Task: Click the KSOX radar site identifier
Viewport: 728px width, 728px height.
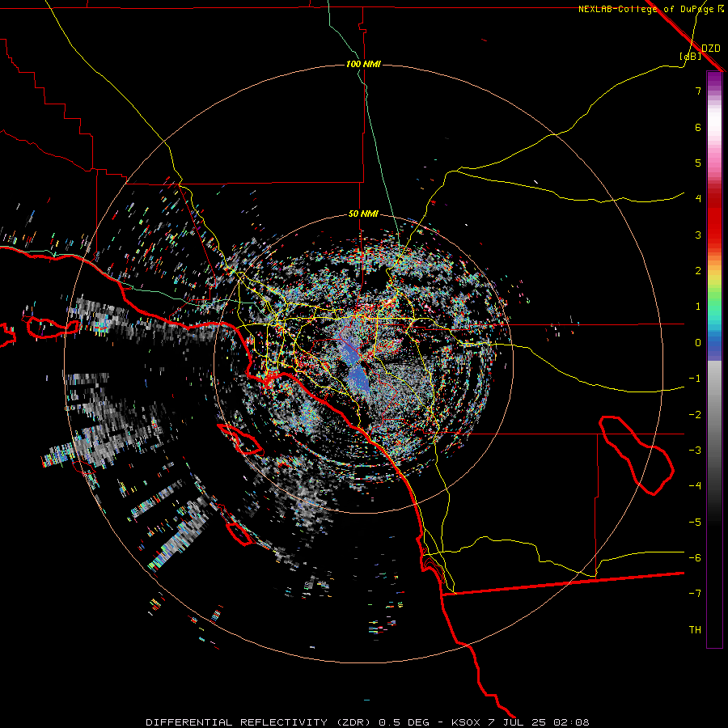Action: point(465,722)
